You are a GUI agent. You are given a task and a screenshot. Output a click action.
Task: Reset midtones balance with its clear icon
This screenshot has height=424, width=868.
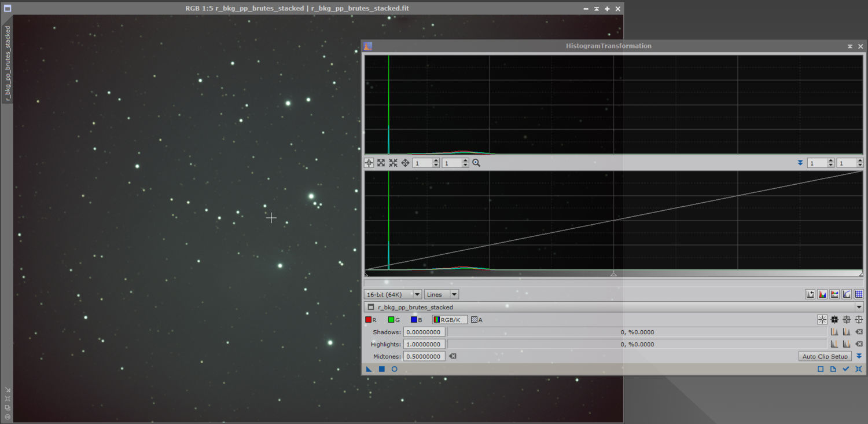click(453, 356)
